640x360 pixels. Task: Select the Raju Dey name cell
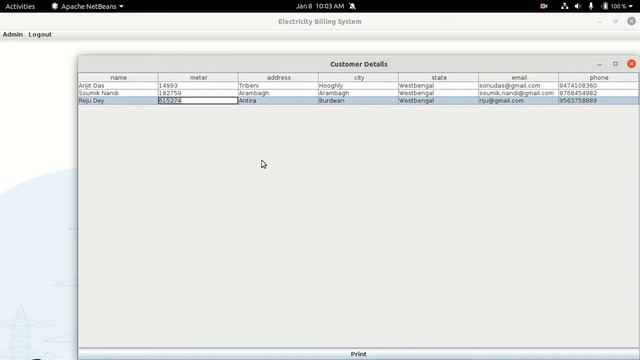(118, 100)
